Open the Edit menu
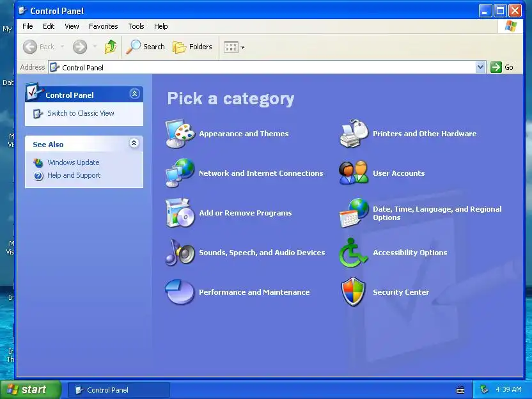532x399 pixels. click(49, 26)
